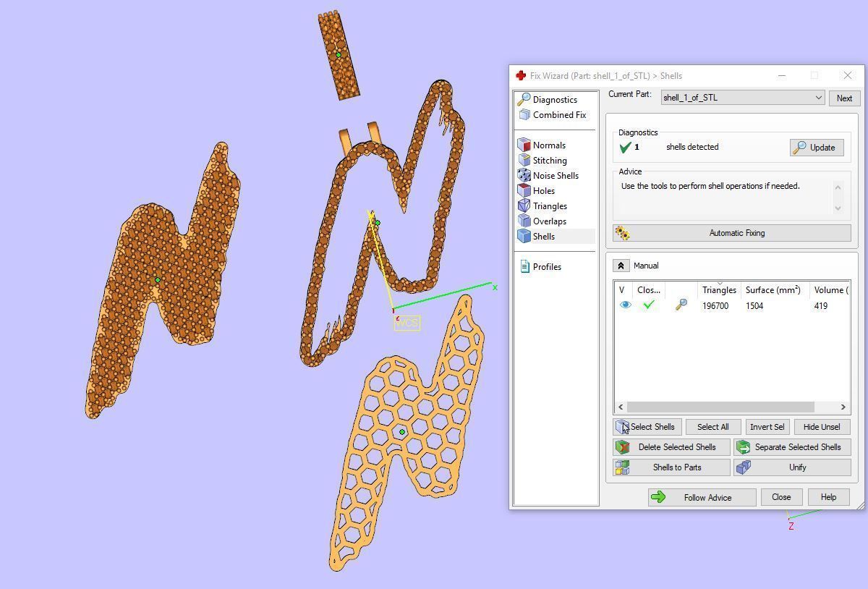
Task: Click the Holes icon
Action: 524,191
